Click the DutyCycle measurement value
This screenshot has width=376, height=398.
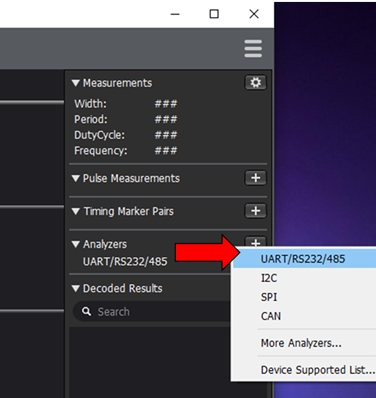166,135
